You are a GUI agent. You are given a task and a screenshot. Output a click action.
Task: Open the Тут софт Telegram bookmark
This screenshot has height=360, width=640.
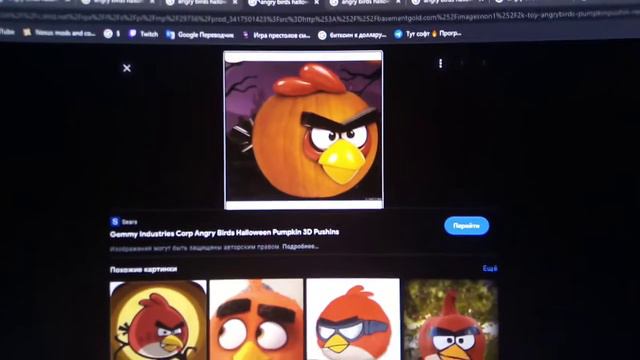pyautogui.click(x=427, y=34)
